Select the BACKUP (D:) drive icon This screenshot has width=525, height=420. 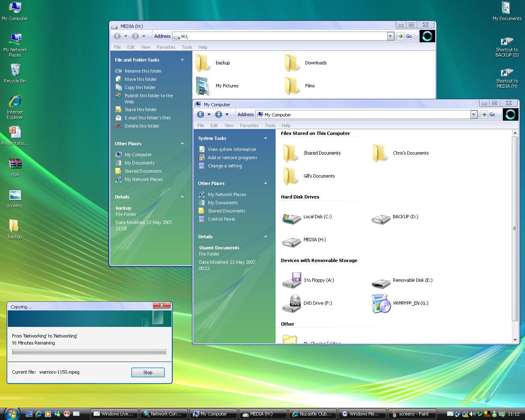pyautogui.click(x=381, y=218)
